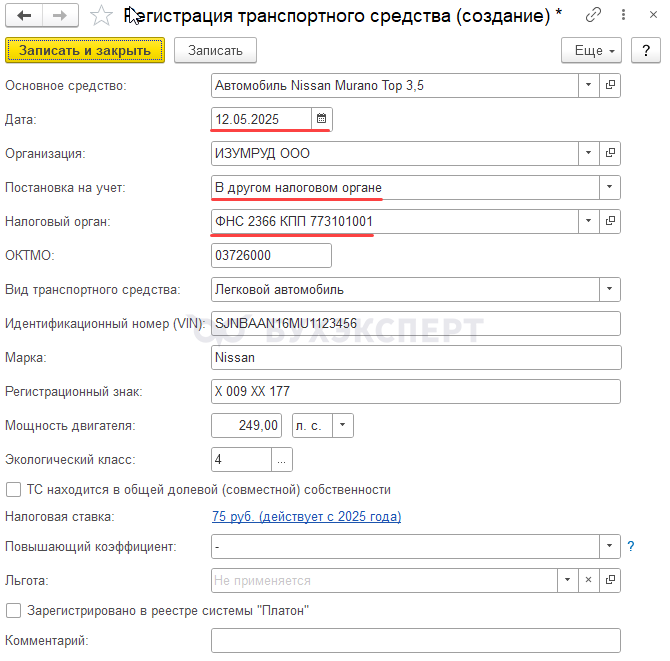The width and height of the screenshot is (670, 661).
Task: Open the Повышающий коэффициент blue help question mark
Action: click(631, 546)
